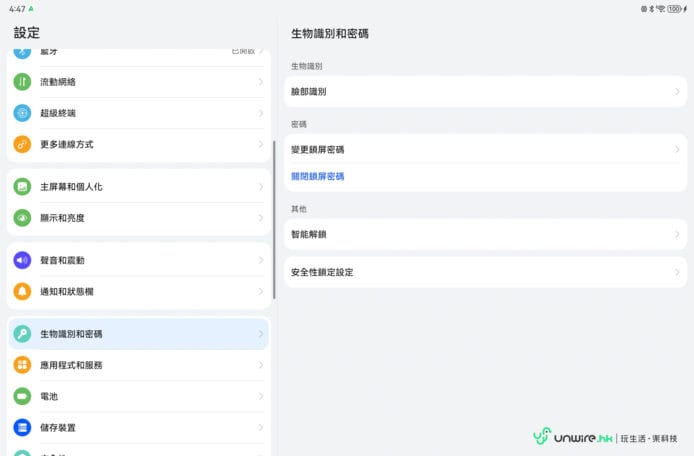Tap the Storage (儲存裝置) icon
694x456 pixels.
coord(22,427)
